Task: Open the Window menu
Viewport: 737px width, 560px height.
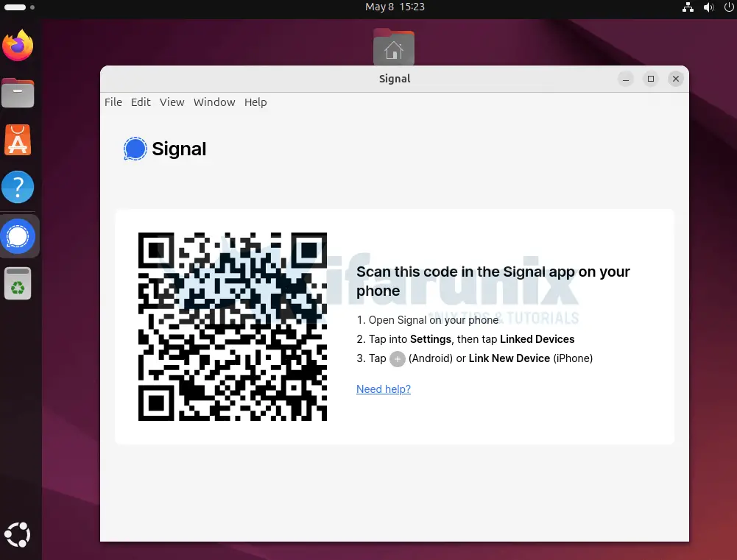Action: (214, 102)
